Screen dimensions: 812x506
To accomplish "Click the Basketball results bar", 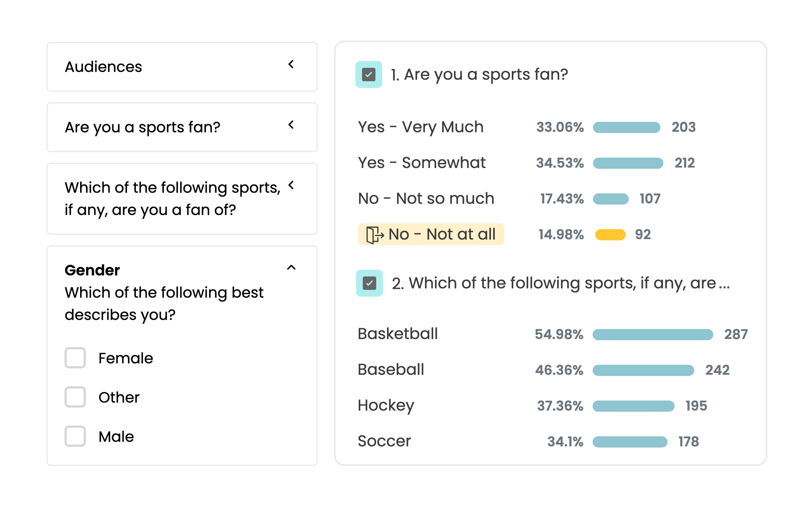I will (x=653, y=334).
